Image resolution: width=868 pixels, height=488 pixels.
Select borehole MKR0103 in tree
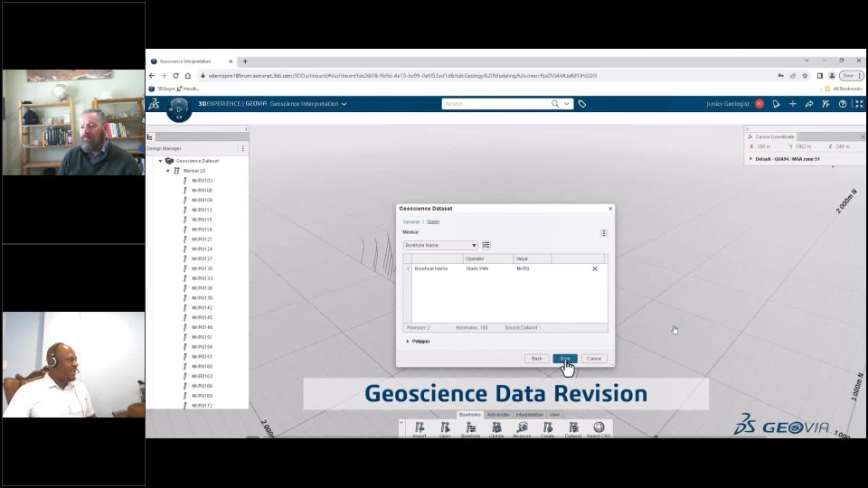tap(202, 181)
